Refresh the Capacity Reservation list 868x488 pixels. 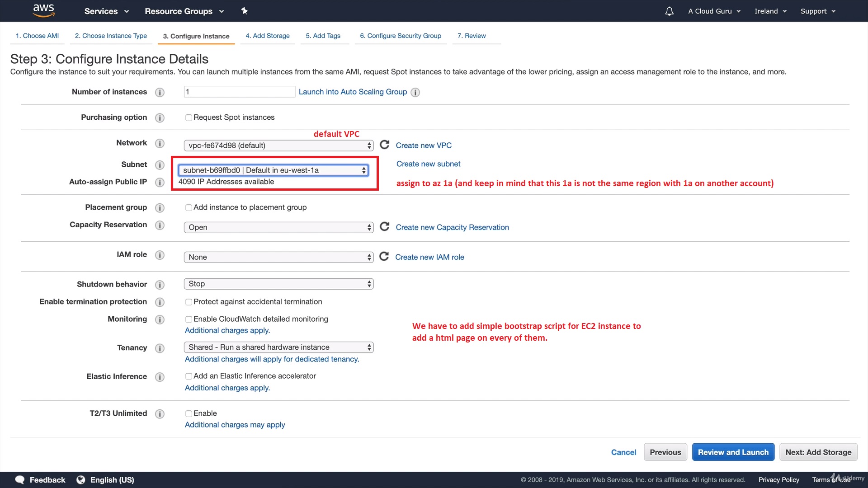coord(384,227)
